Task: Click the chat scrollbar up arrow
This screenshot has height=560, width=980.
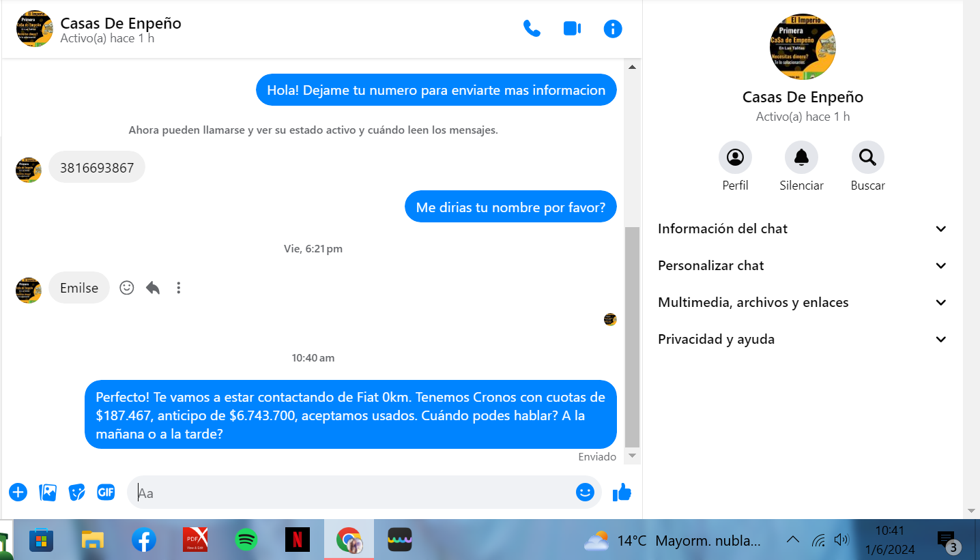Action: pos(632,67)
